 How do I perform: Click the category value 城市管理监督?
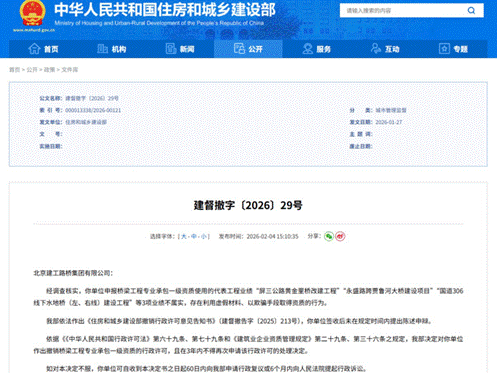391,110
